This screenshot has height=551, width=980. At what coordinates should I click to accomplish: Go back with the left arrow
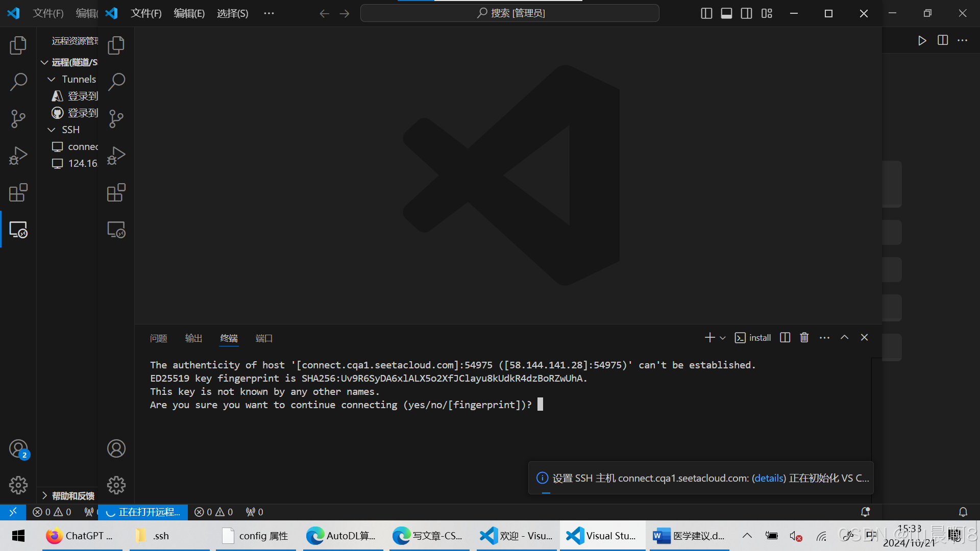pyautogui.click(x=324, y=13)
